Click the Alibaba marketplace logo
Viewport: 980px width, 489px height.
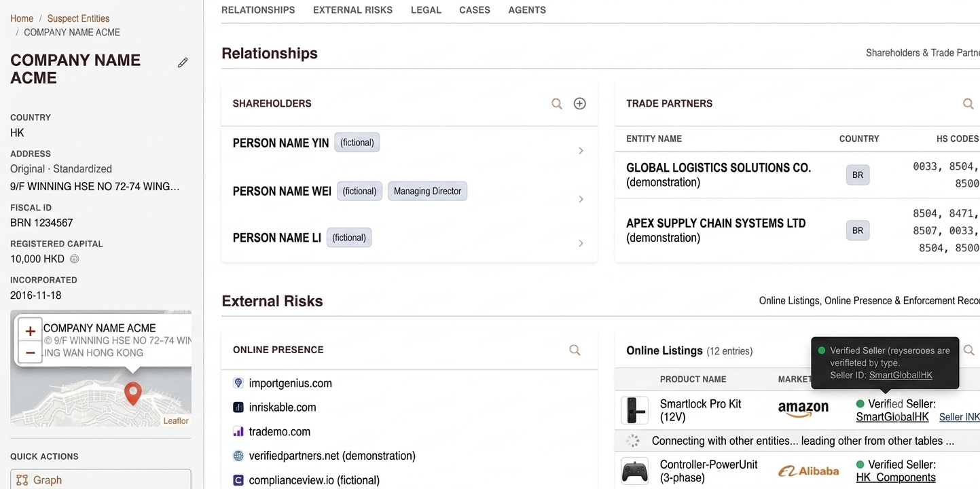click(809, 471)
